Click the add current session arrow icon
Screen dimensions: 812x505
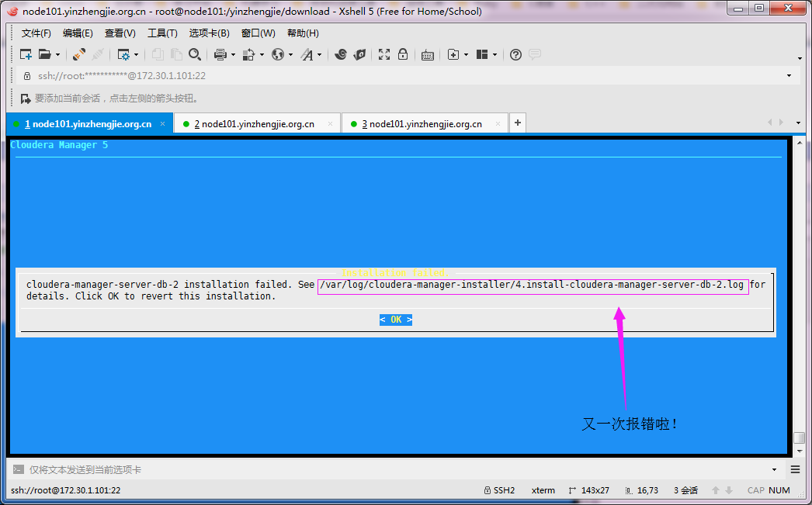tap(26, 99)
